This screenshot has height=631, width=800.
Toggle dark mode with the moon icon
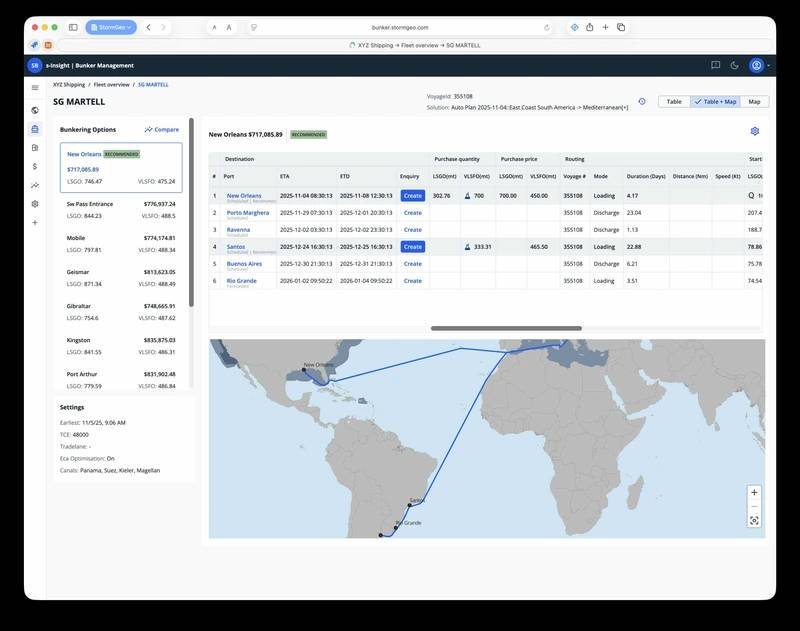pyautogui.click(x=733, y=64)
